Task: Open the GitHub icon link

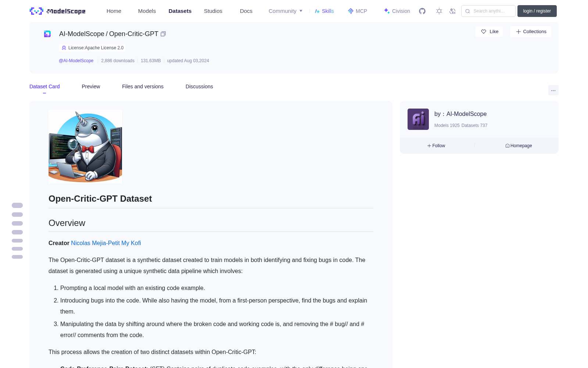Action: click(422, 11)
